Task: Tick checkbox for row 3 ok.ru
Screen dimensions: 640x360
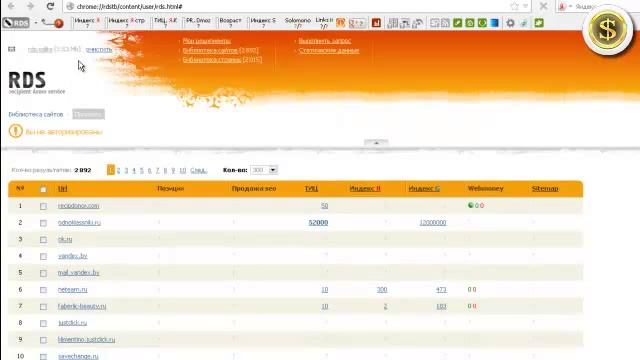Action: coord(43,240)
